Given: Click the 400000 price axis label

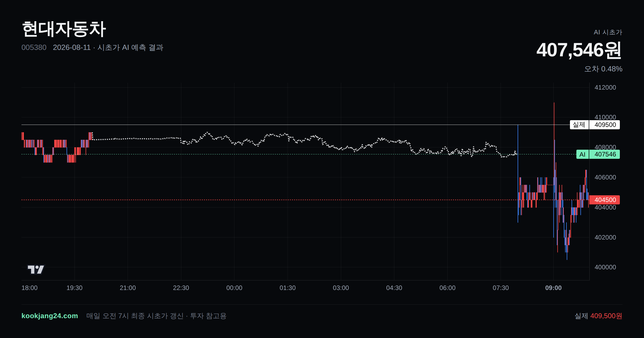Looking at the screenshot, I should click(605, 267).
